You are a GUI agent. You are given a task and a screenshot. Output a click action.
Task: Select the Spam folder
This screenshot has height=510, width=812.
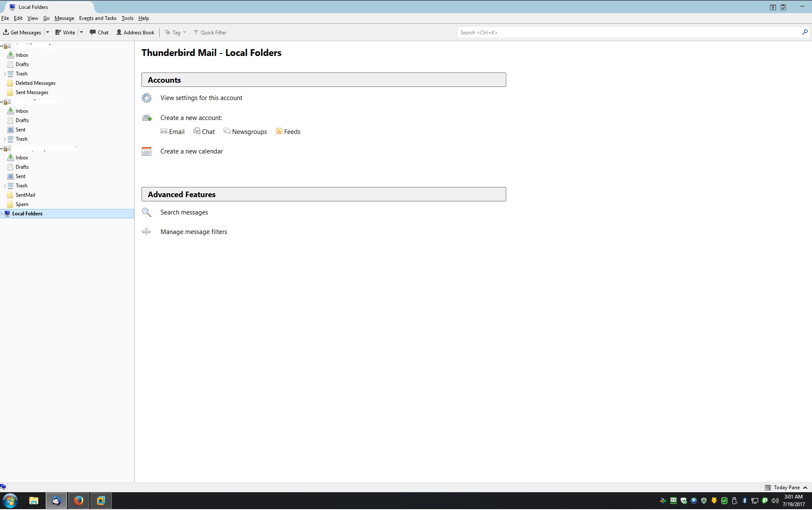[x=22, y=204]
